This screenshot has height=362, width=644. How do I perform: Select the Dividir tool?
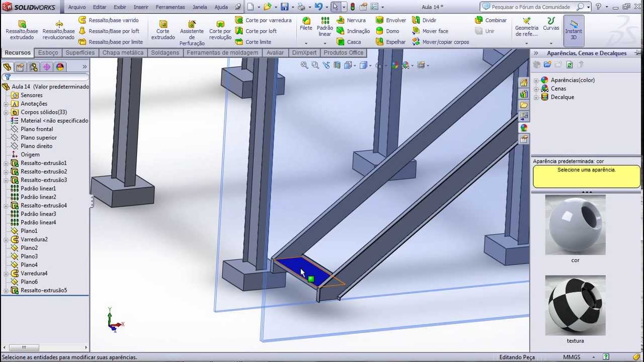tap(424, 20)
